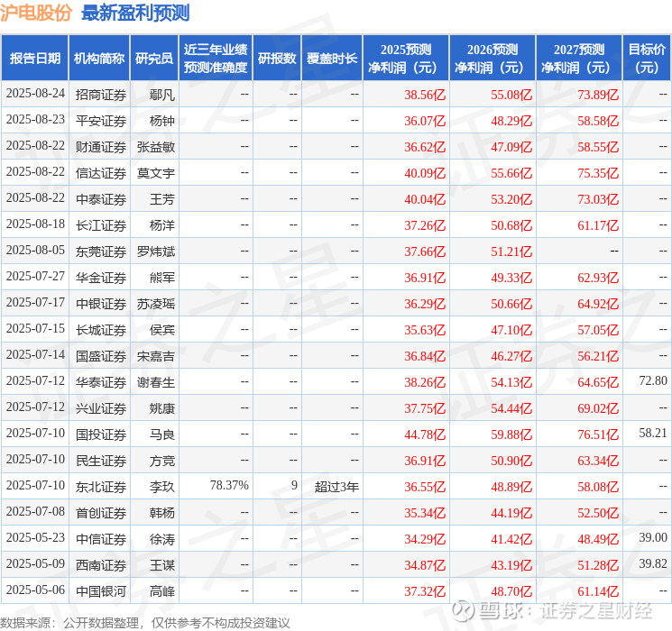Image resolution: width=672 pixels, height=631 pixels.
Task: Click the 2025-08-05 report date
Action: click(x=35, y=251)
